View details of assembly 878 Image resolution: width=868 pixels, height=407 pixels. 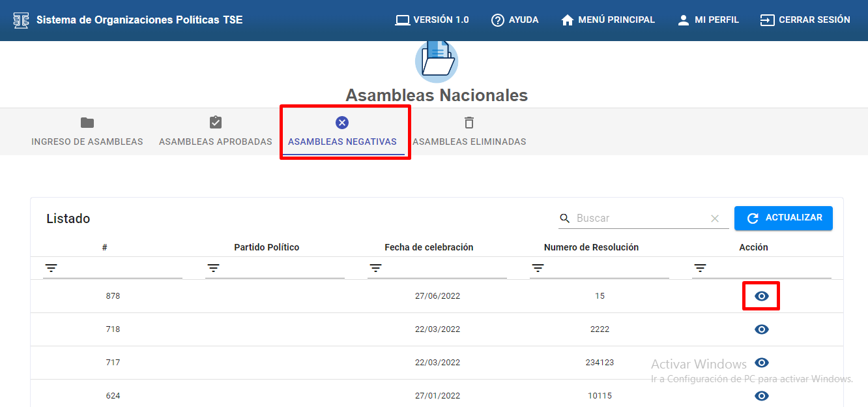tap(761, 296)
